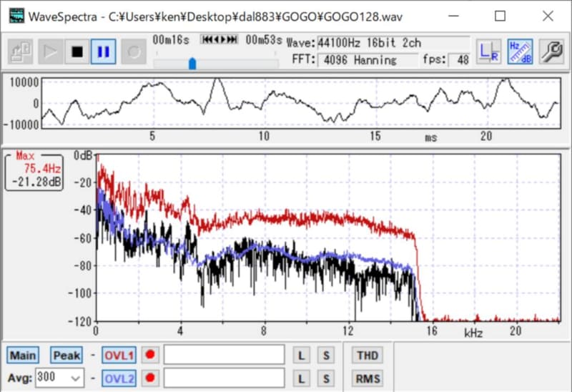
Task: Toggle the blue pause button
Action: pos(104,52)
